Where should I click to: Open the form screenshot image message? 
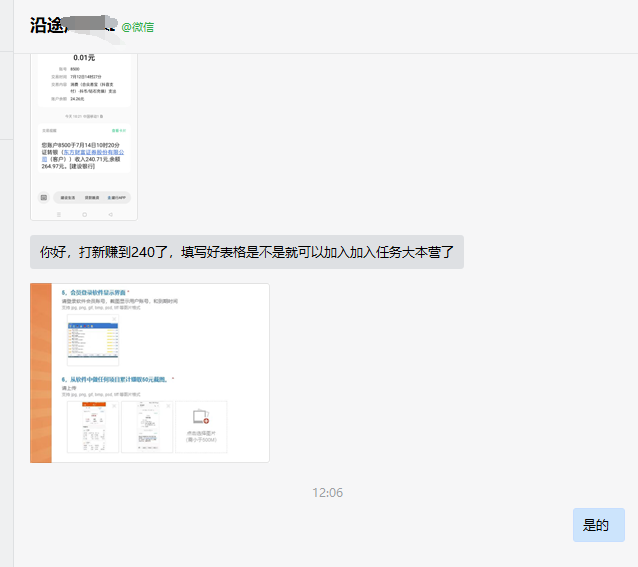click(x=150, y=372)
